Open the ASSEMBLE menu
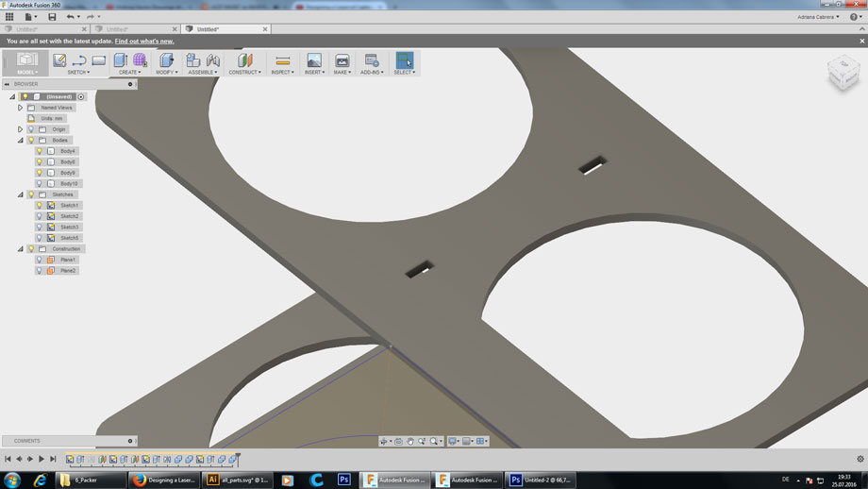Image resolution: width=868 pixels, height=489 pixels. pos(203,73)
